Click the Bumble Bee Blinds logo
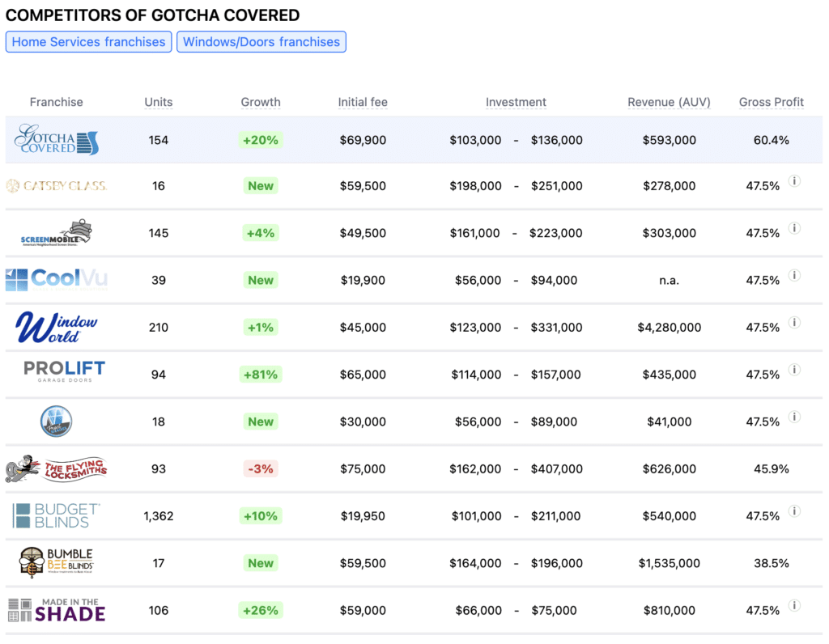Screen dimensions: 829x644 tap(57, 562)
